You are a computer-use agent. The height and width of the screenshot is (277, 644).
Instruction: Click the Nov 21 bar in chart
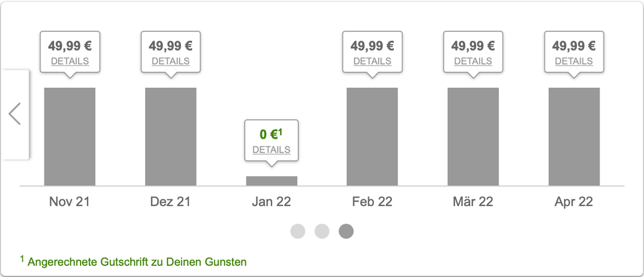pyautogui.click(x=70, y=137)
